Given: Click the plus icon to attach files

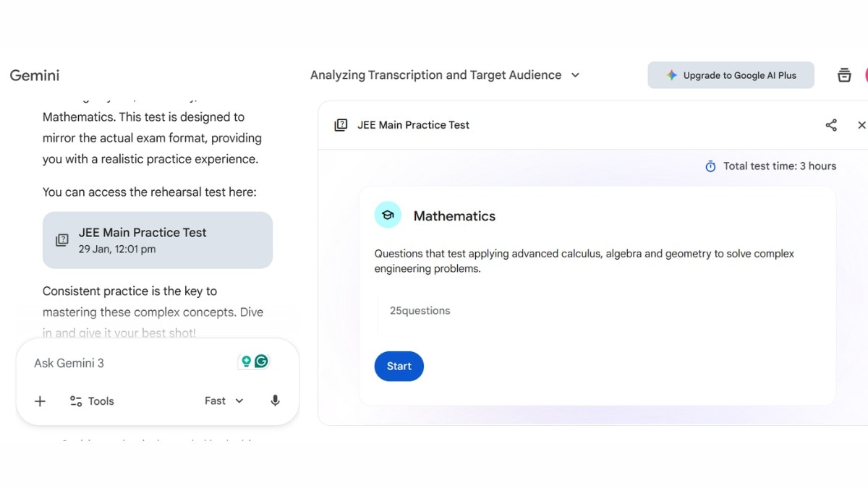Looking at the screenshot, I should [40, 401].
